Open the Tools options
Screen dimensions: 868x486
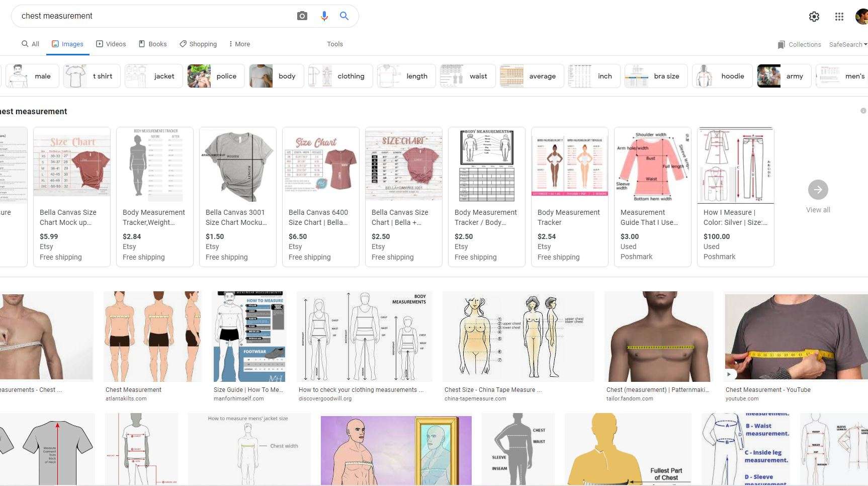click(335, 44)
